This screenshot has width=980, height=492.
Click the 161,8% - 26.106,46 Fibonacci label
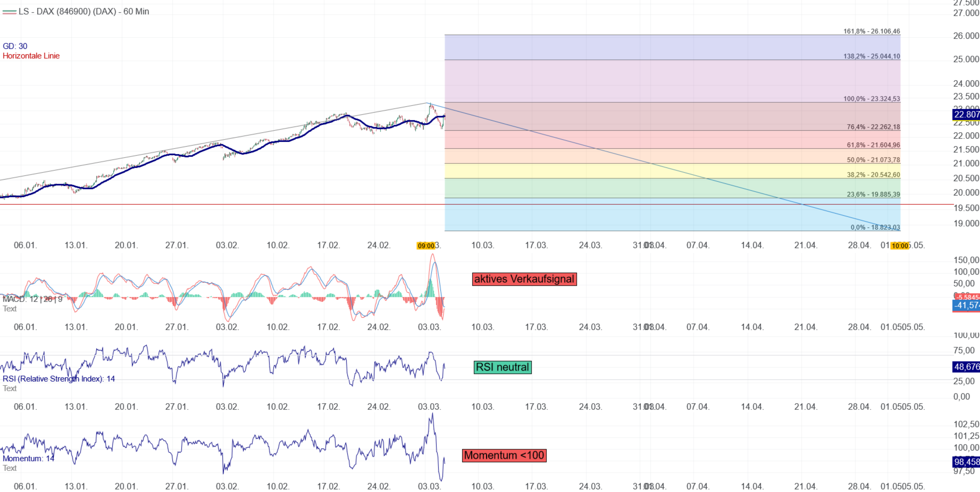872,31
